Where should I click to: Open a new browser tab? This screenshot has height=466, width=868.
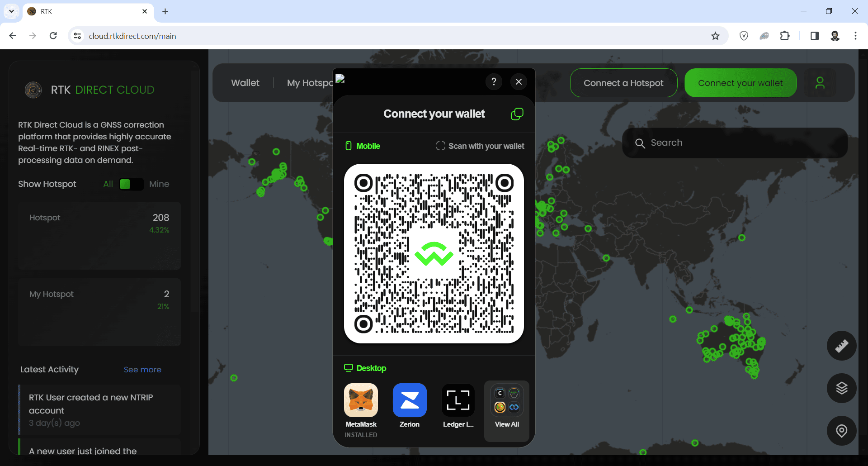click(x=165, y=11)
